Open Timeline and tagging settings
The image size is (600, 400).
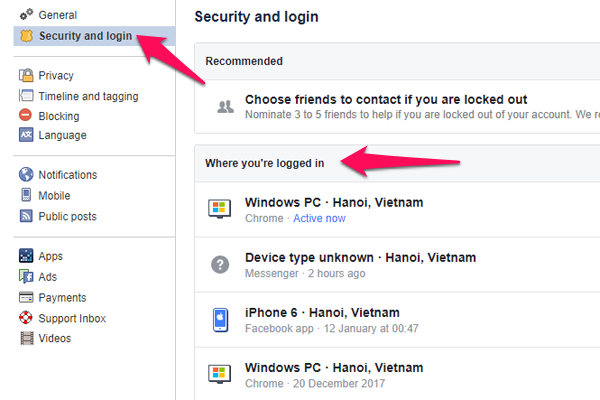coord(88,96)
